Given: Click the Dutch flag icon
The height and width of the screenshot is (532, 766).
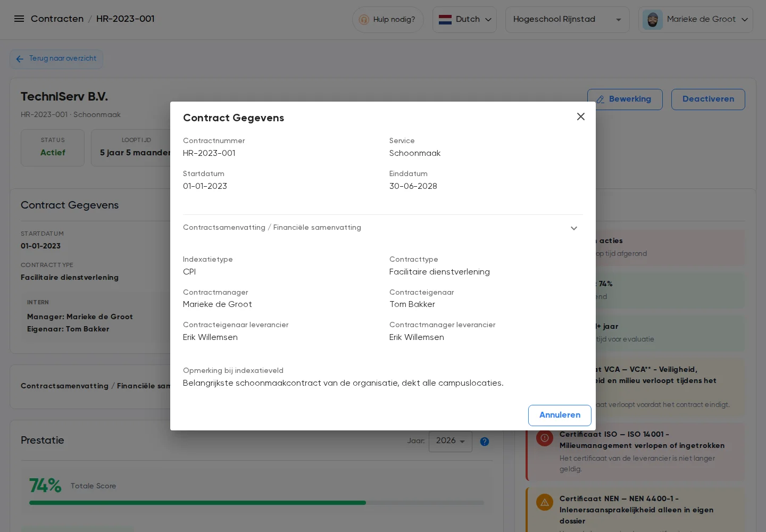Looking at the screenshot, I should click(x=445, y=20).
